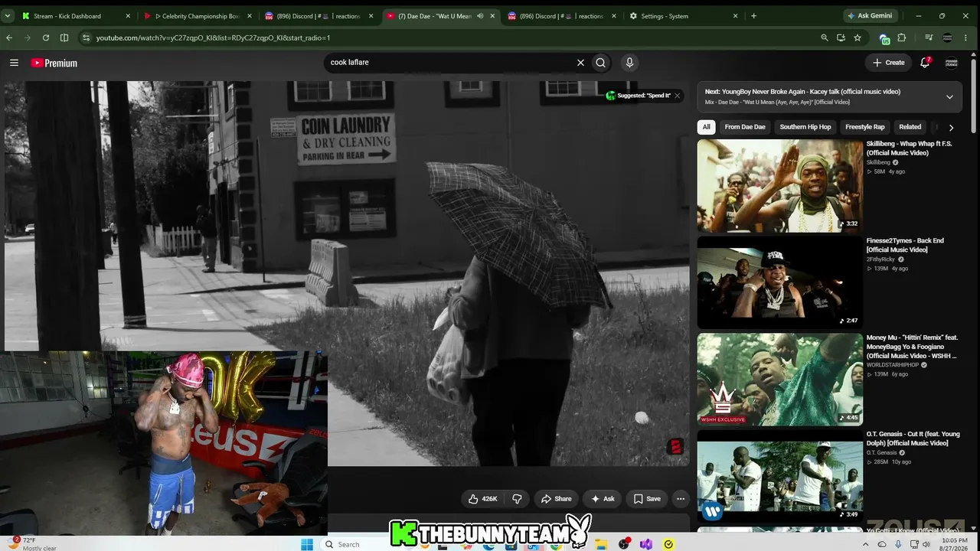Reload the page in Chrome

[x=46, y=37]
